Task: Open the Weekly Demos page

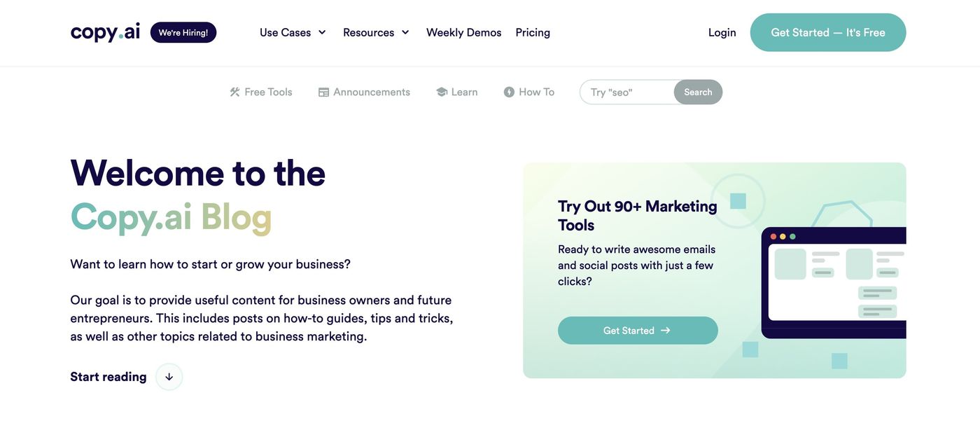Action: (x=463, y=32)
